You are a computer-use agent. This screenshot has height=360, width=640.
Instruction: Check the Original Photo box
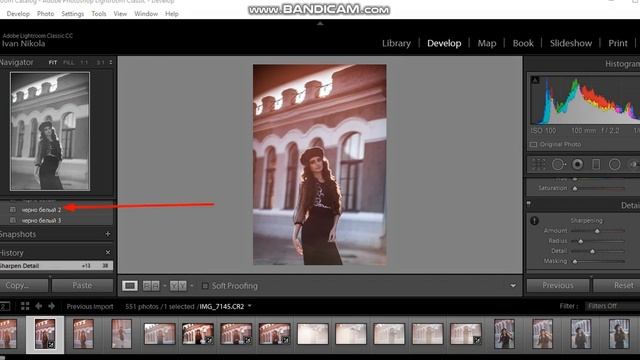click(x=533, y=144)
